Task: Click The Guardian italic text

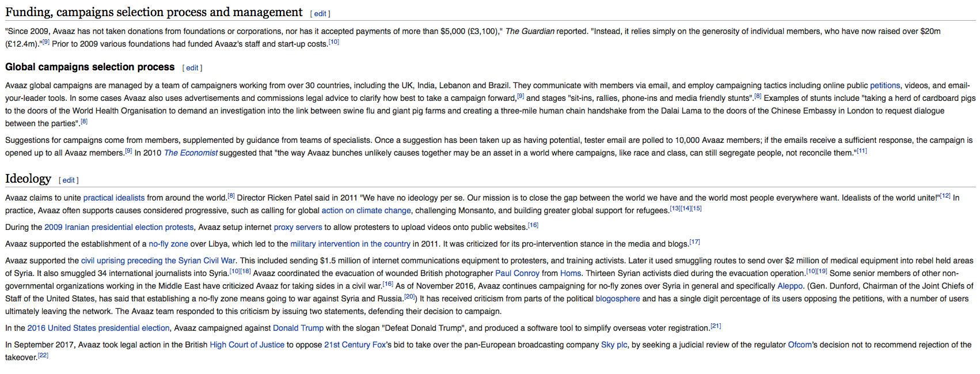Action: pyautogui.click(x=530, y=31)
